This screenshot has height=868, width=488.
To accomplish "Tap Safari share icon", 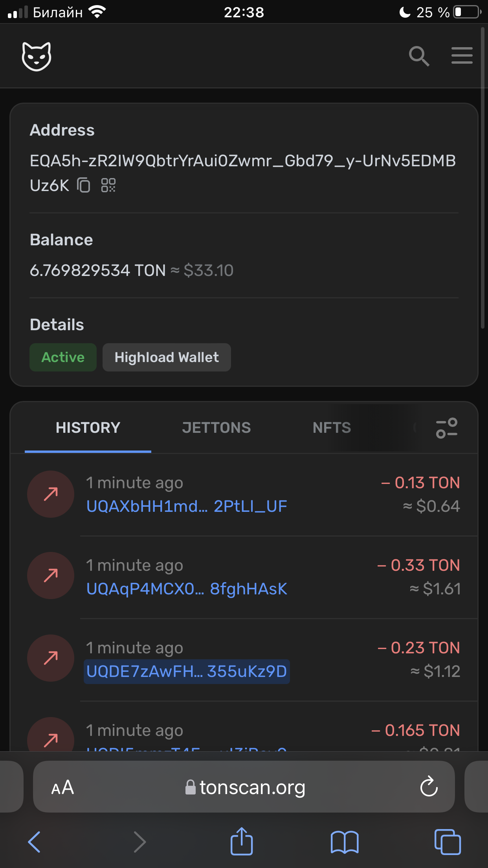I will pyautogui.click(x=241, y=841).
